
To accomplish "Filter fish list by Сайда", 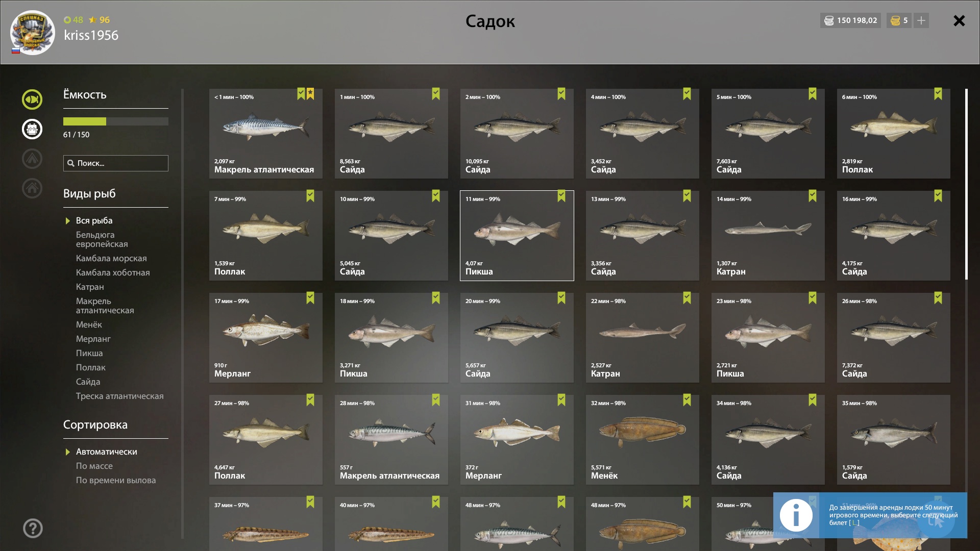I will click(x=88, y=382).
